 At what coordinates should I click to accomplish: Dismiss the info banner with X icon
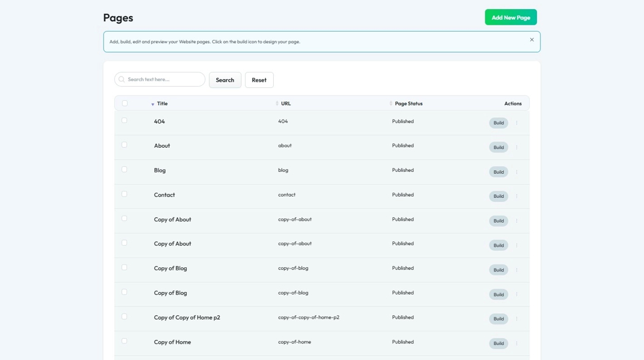pos(531,40)
